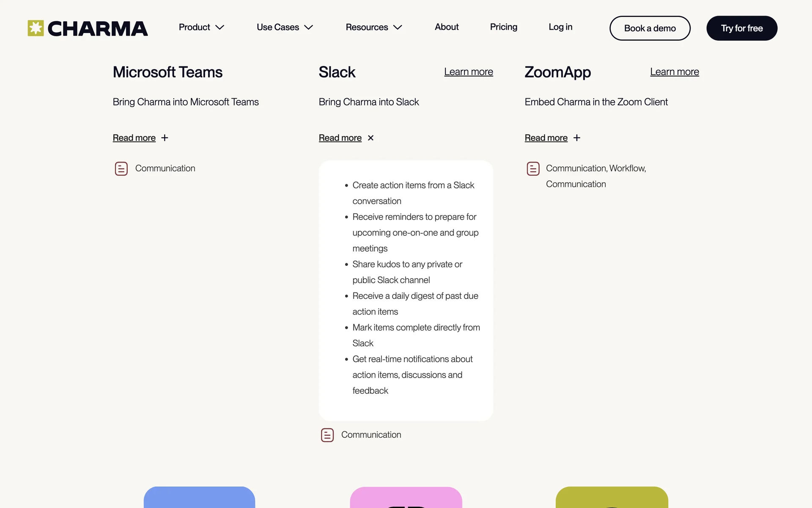
Task: Open the Use Cases dropdown menu
Action: point(284,27)
